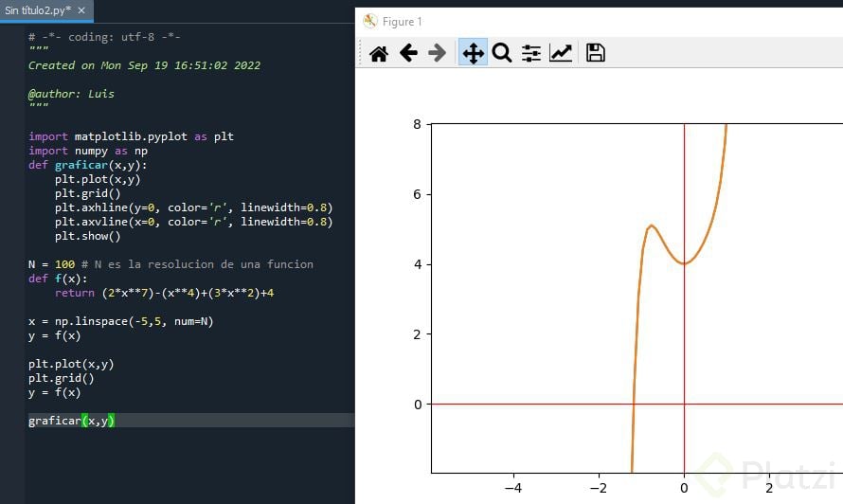Open Configure subplots sliders icon
843x504 pixels.
click(x=531, y=53)
